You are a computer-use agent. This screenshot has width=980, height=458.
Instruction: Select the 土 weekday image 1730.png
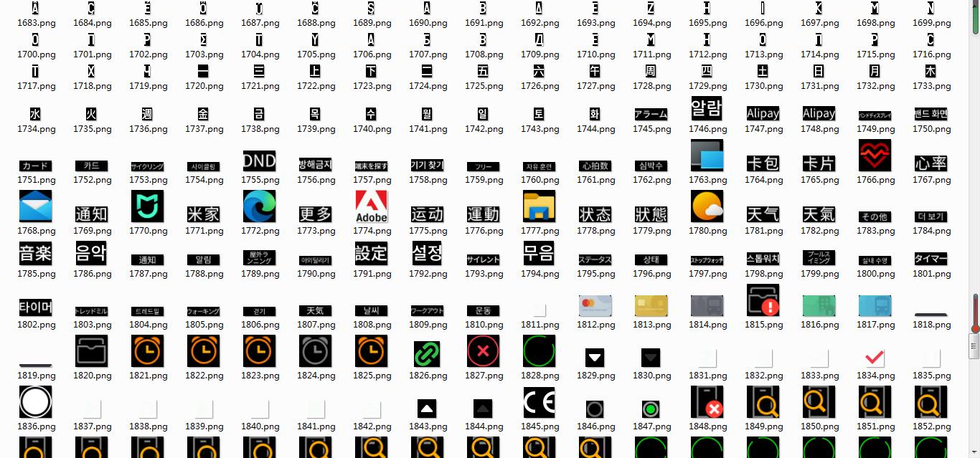(x=763, y=71)
